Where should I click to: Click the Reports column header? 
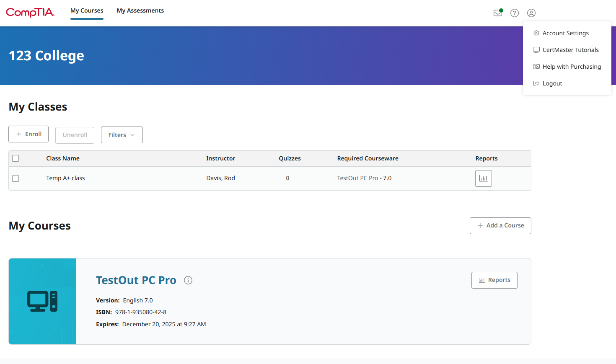point(487,158)
